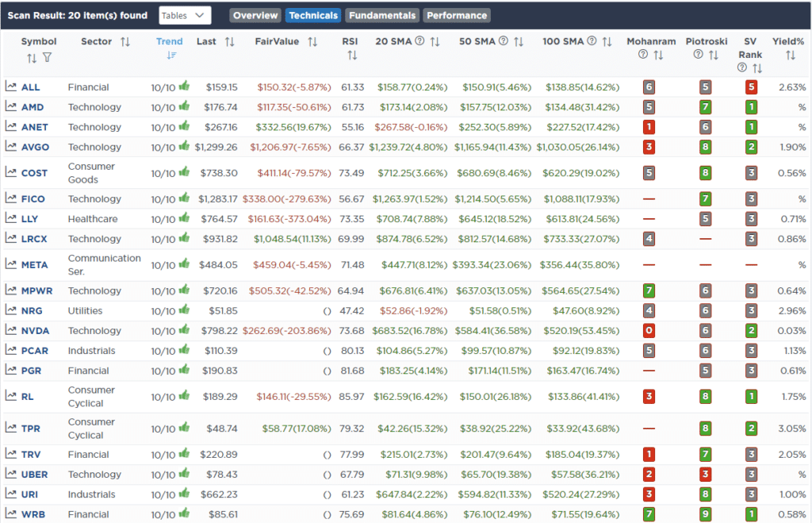
Task: Open the MPWR symbol link
Action: pos(36,290)
